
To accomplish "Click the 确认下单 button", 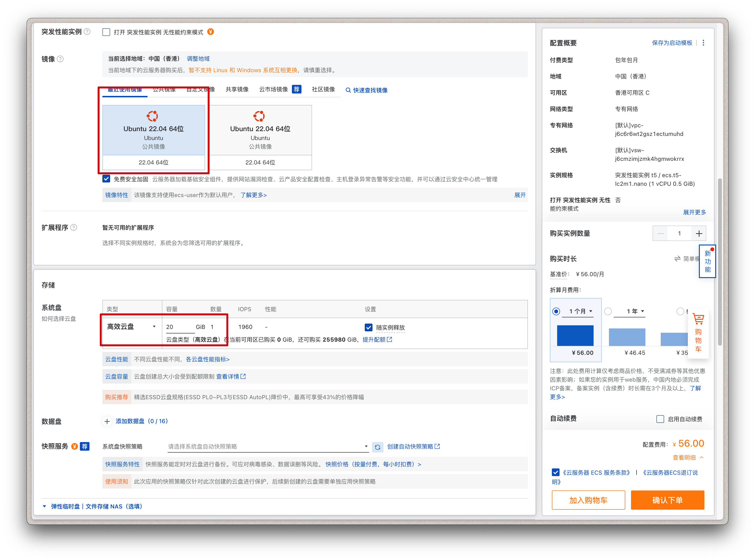I will 667,500.
